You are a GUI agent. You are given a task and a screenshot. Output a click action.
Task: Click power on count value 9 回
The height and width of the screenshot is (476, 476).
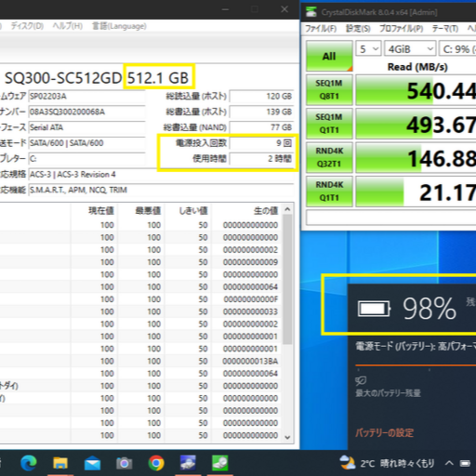click(x=261, y=143)
